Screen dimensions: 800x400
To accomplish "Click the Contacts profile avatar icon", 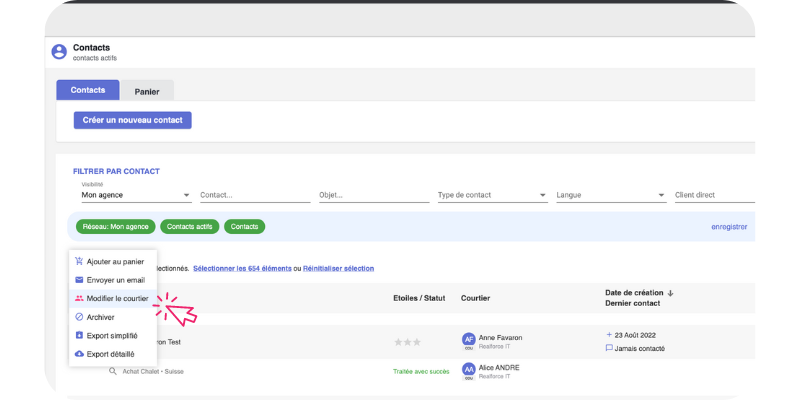I will pyautogui.click(x=58, y=52).
